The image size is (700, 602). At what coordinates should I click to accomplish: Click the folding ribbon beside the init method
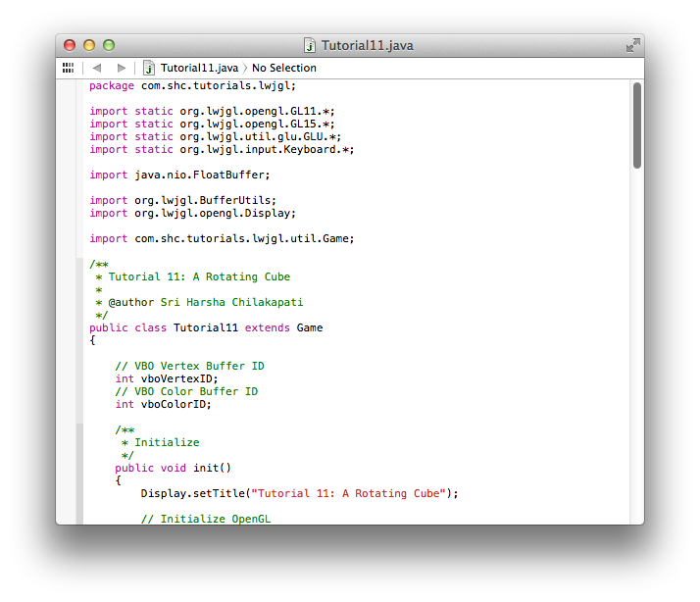(79, 474)
